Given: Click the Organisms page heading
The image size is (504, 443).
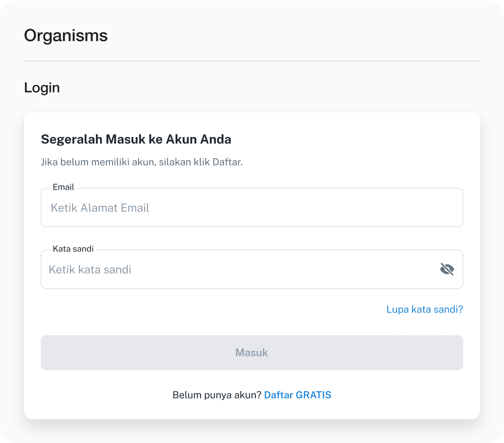Looking at the screenshot, I should (x=66, y=35).
